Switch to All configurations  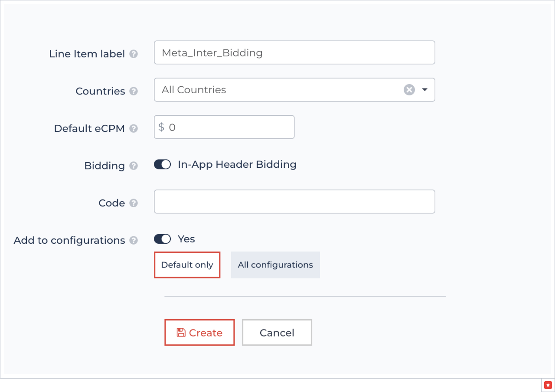[x=275, y=265]
